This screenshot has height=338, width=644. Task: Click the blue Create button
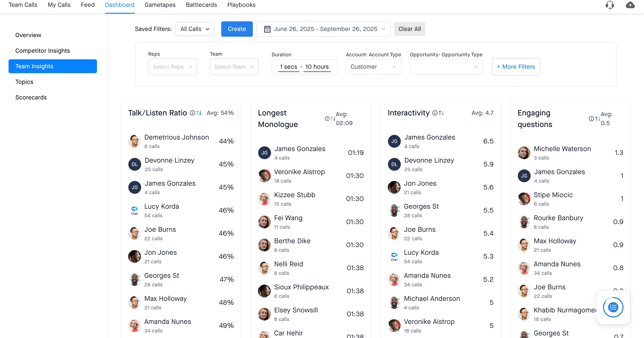click(x=237, y=29)
